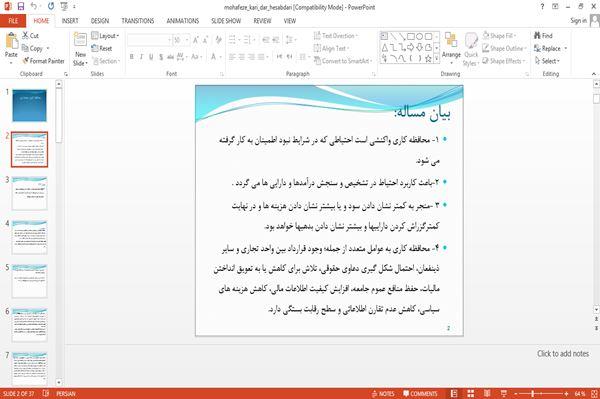
Task: Switch to the REVIEW tab
Action: click(x=262, y=21)
